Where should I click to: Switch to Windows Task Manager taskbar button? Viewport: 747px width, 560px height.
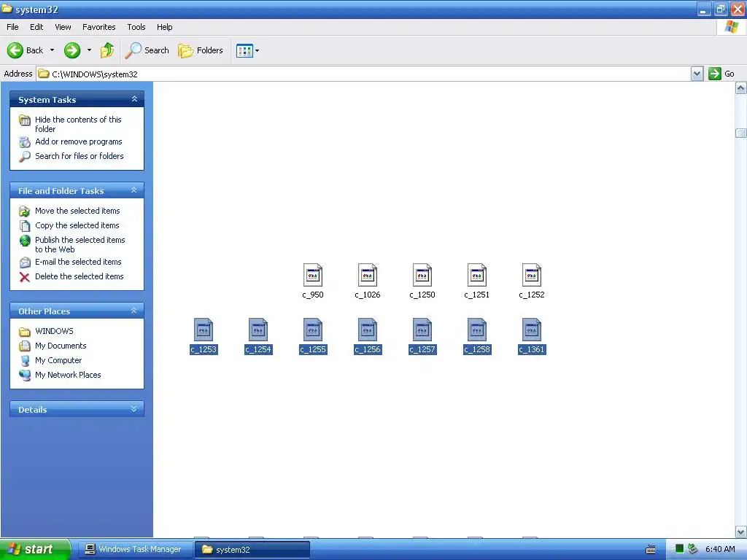[x=134, y=550]
